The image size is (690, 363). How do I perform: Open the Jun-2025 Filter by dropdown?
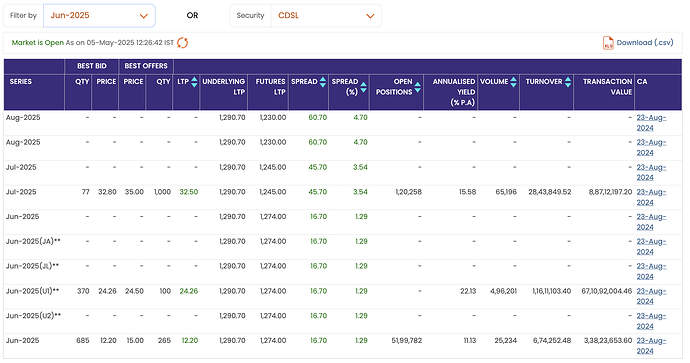[99, 15]
